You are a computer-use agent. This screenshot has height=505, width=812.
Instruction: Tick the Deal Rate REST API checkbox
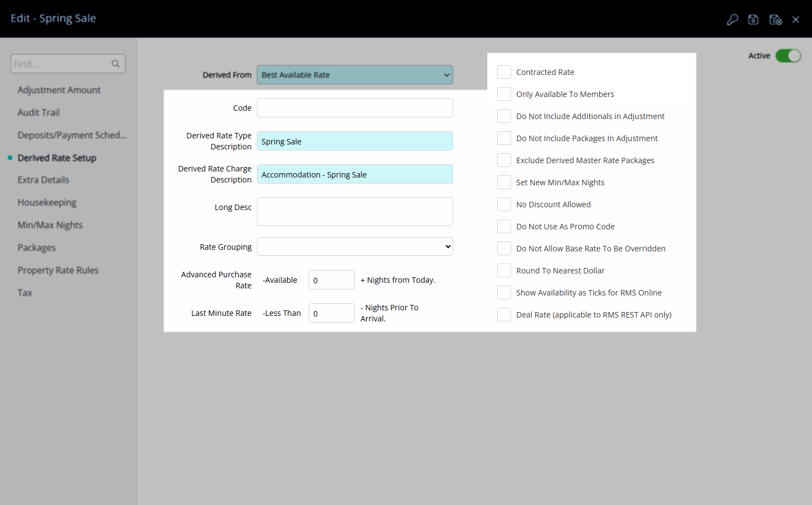(504, 315)
